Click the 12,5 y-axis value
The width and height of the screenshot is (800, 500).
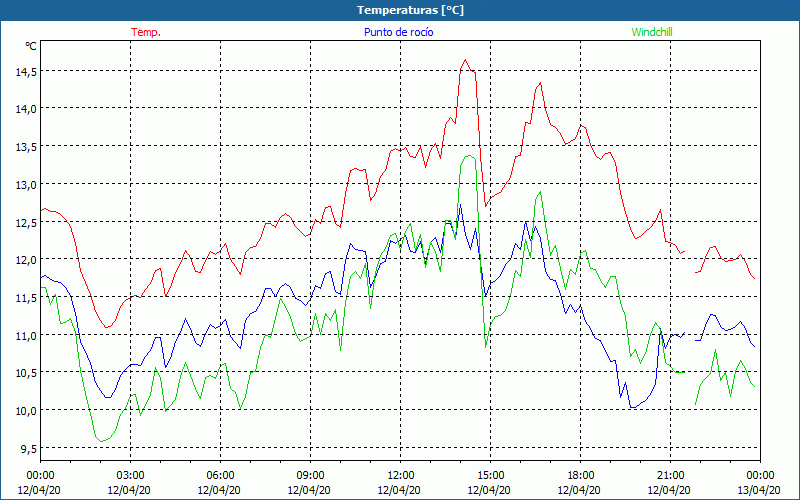click(26, 222)
